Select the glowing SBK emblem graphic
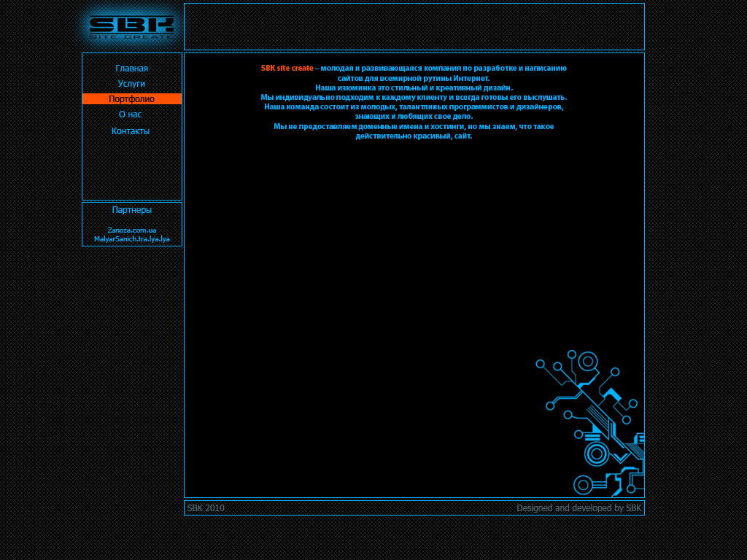 tap(131, 23)
